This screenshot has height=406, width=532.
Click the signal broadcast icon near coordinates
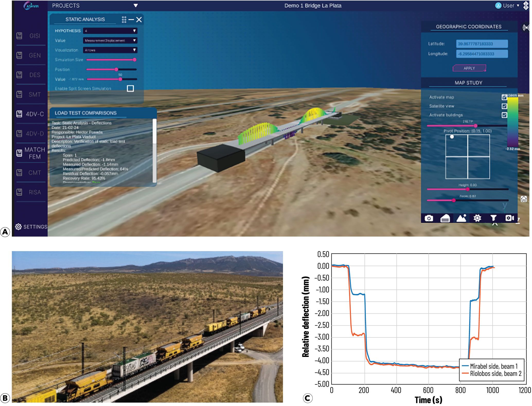coord(526,27)
